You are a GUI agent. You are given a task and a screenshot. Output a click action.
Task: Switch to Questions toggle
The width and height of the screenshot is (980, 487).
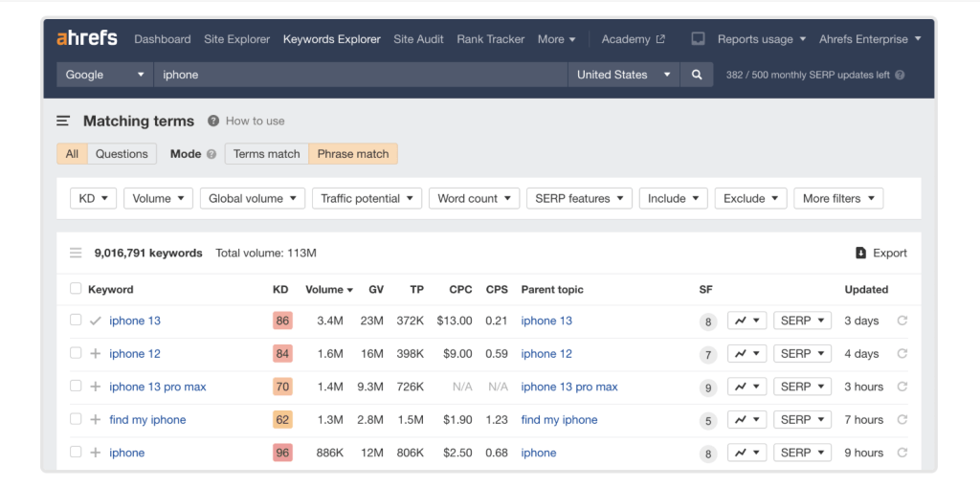[x=122, y=154]
